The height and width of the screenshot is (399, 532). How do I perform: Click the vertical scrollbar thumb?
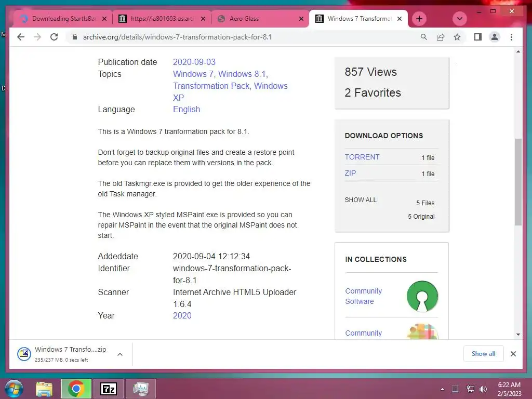[518, 182]
